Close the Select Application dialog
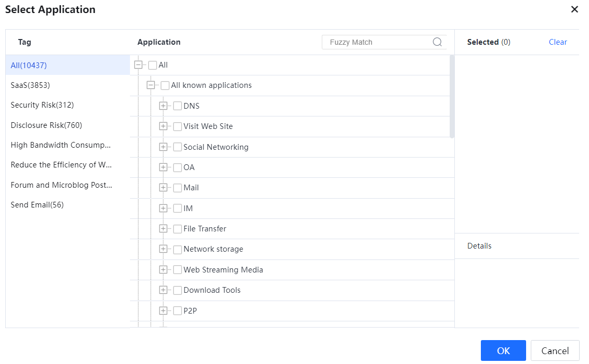The height and width of the screenshot is (364, 589). click(574, 9)
